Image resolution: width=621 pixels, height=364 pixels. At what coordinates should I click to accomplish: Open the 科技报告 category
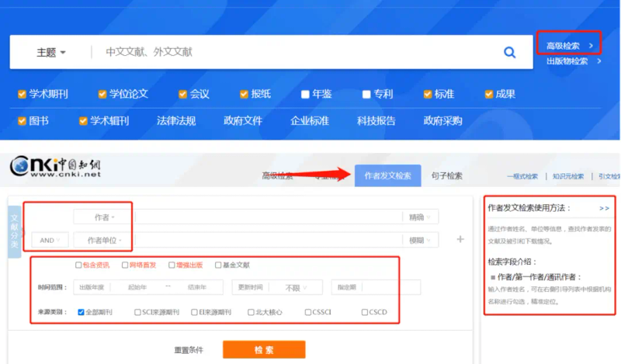[376, 121]
